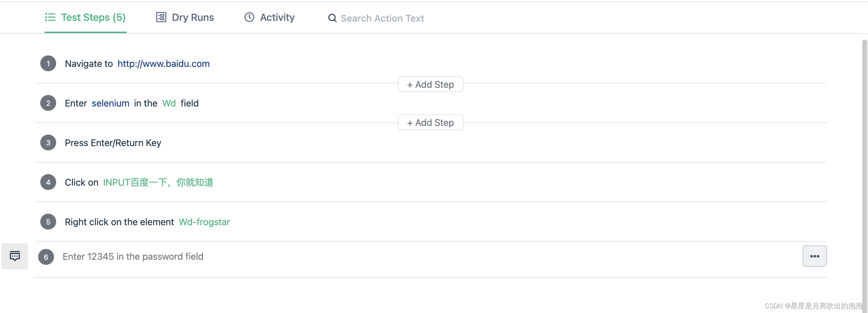Click Add Step button below step 2

[x=430, y=123]
